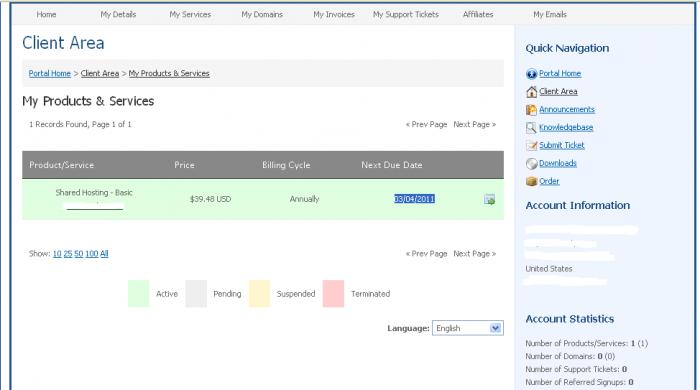
Task: Open Announcements link
Action: pyautogui.click(x=567, y=109)
